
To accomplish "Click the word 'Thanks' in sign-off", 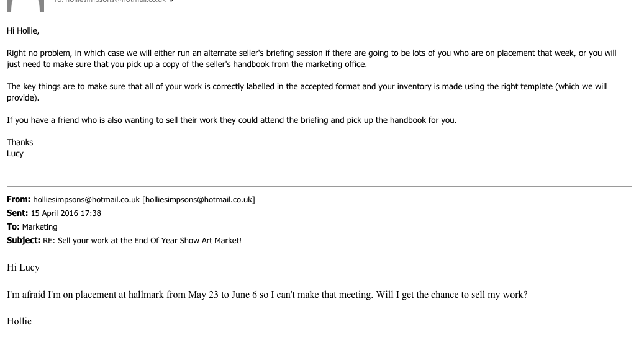I will [20, 142].
